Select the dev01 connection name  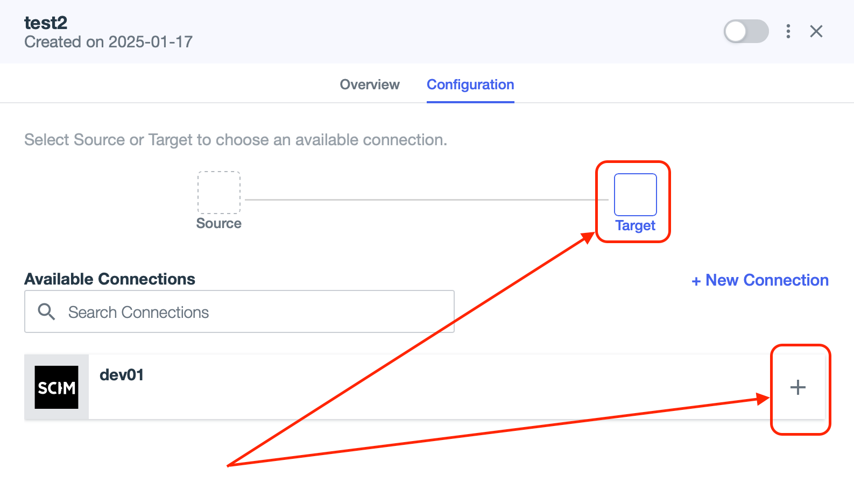point(122,375)
